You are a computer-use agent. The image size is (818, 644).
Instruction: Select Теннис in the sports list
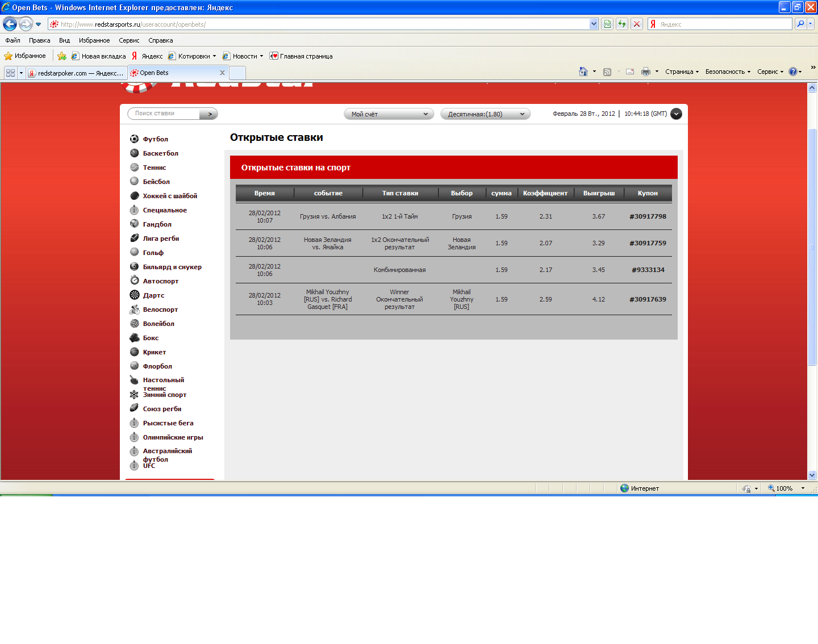(x=155, y=168)
